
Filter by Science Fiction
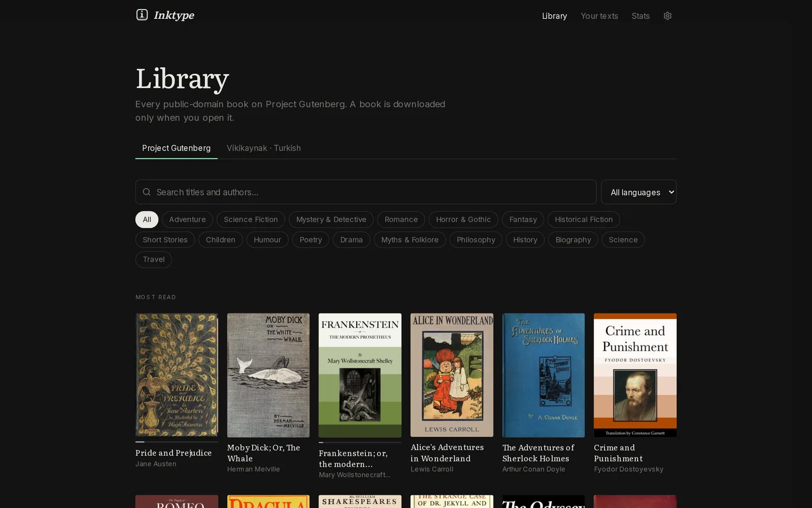(x=251, y=219)
